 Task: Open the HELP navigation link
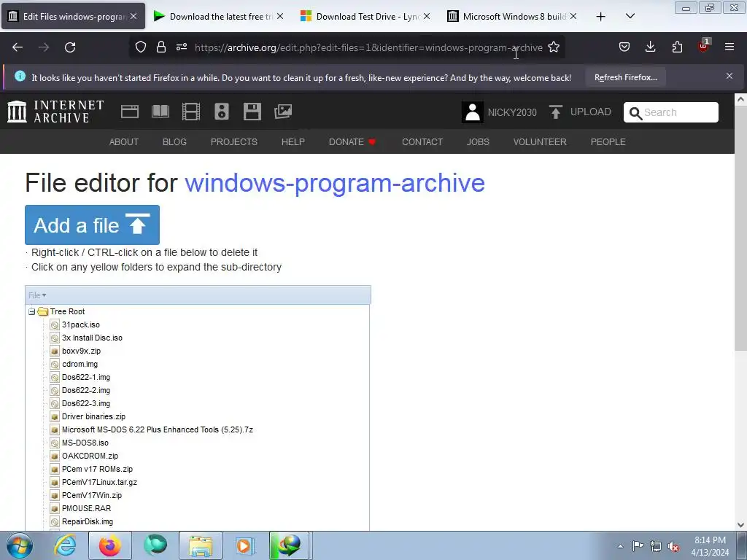pyautogui.click(x=293, y=142)
